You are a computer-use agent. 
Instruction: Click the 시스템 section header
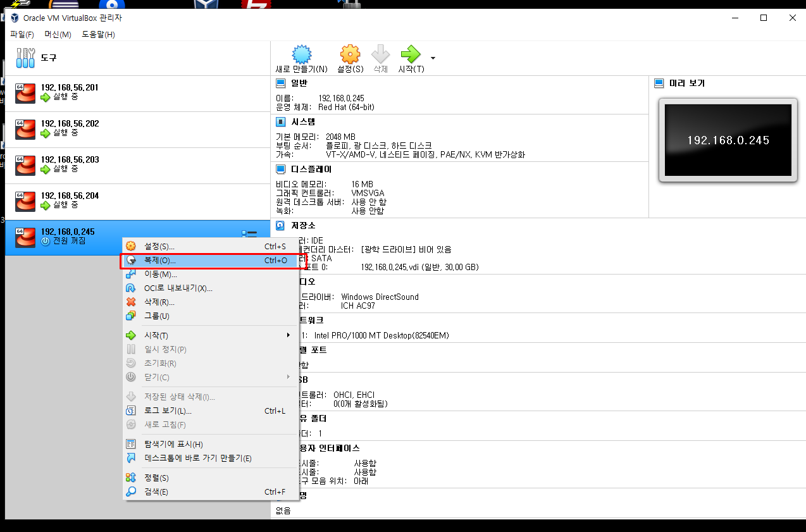303,122
